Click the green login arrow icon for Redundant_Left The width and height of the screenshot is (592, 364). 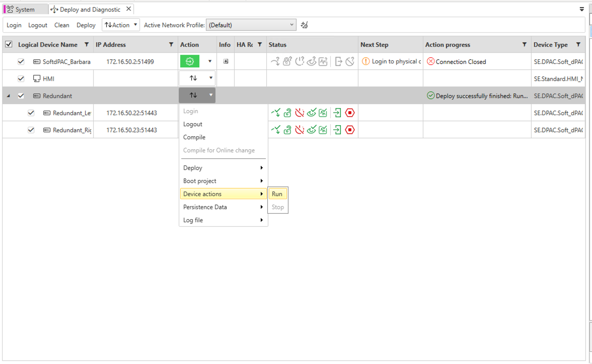pos(337,113)
